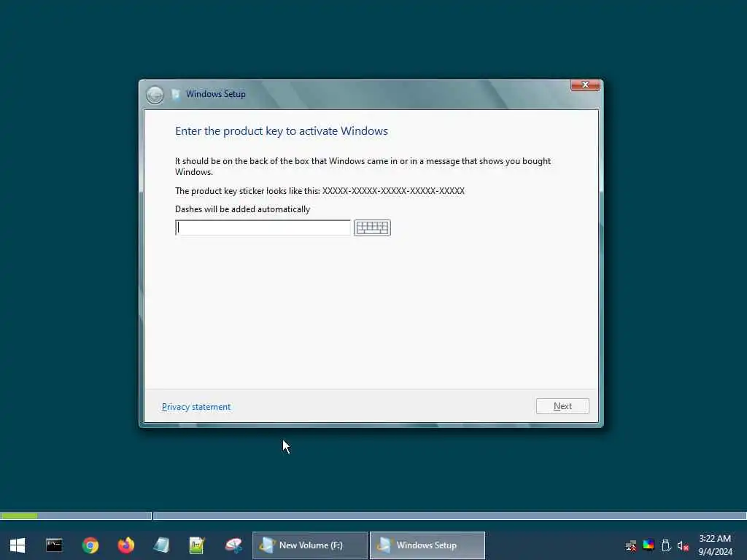Click the Windows Setup title icon

coord(175,94)
